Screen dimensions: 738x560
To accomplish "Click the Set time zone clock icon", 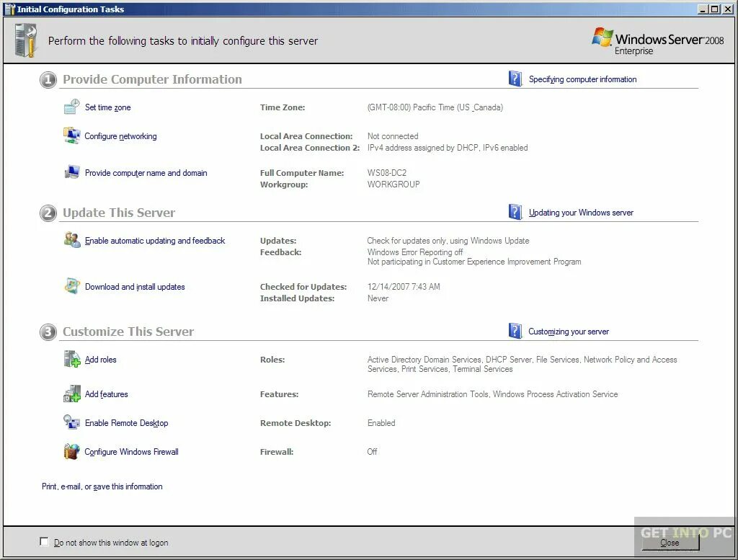I will [x=72, y=107].
